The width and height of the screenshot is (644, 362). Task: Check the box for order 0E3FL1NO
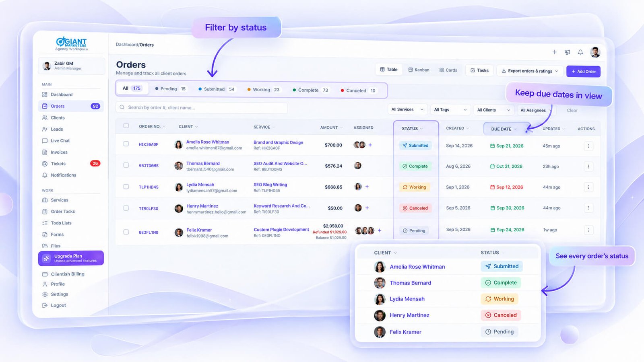pos(126,232)
